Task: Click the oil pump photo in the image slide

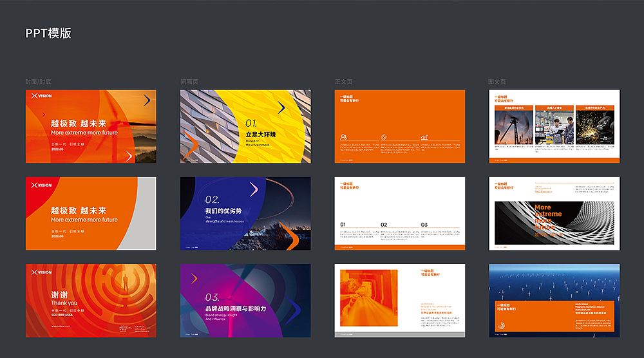Action: [x=514, y=127]
